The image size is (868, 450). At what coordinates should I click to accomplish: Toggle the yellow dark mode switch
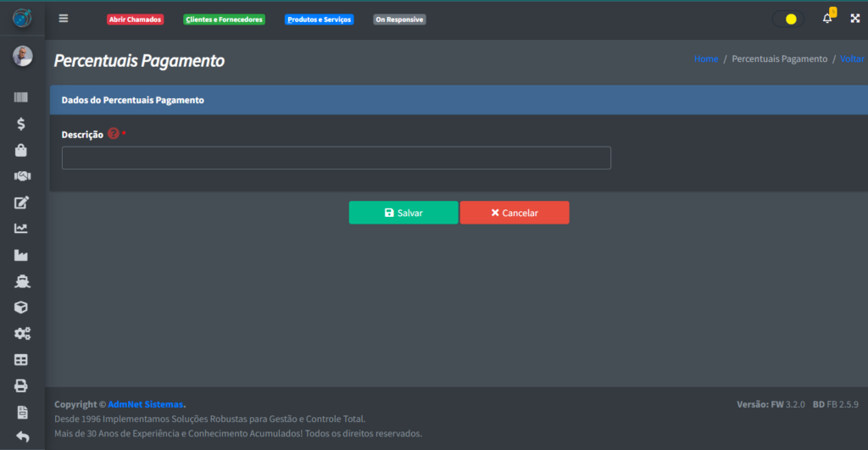click(x=789, y=19)
